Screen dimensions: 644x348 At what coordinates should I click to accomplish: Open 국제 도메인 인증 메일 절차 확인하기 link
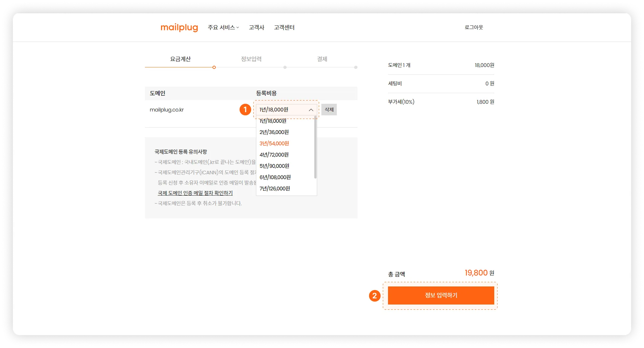click(x=195, y=193)
